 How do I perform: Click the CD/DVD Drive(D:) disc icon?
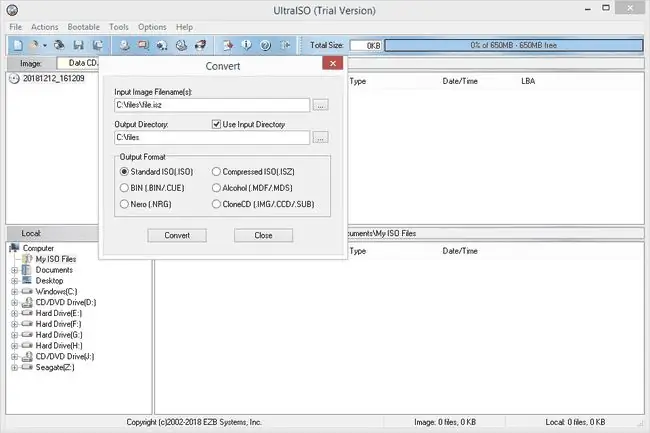27,302
